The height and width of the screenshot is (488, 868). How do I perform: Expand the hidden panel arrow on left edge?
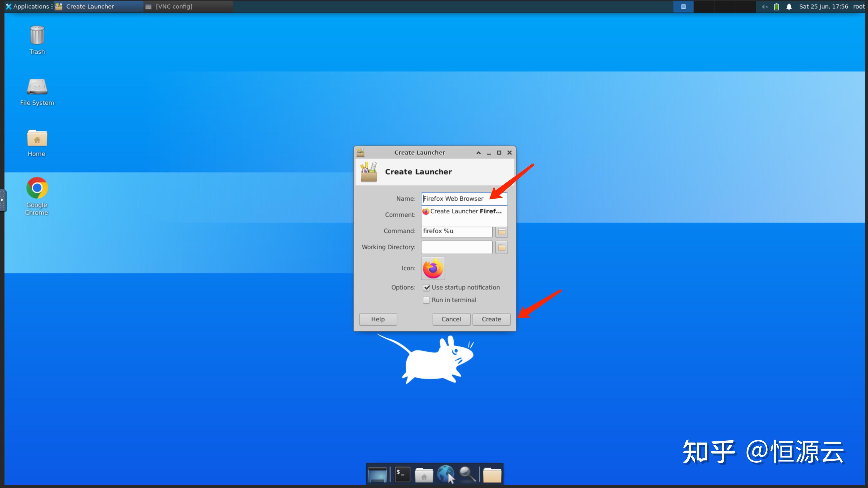tap(3, 200)
